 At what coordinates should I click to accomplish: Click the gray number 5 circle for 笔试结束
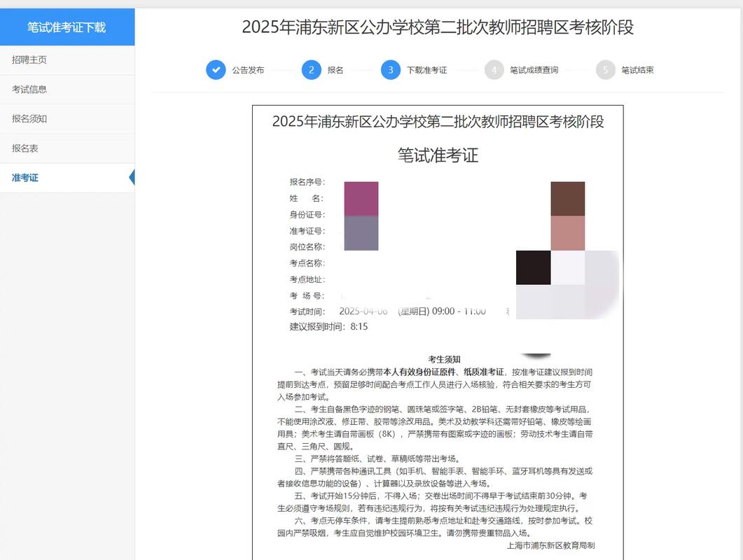pos(604,70)
